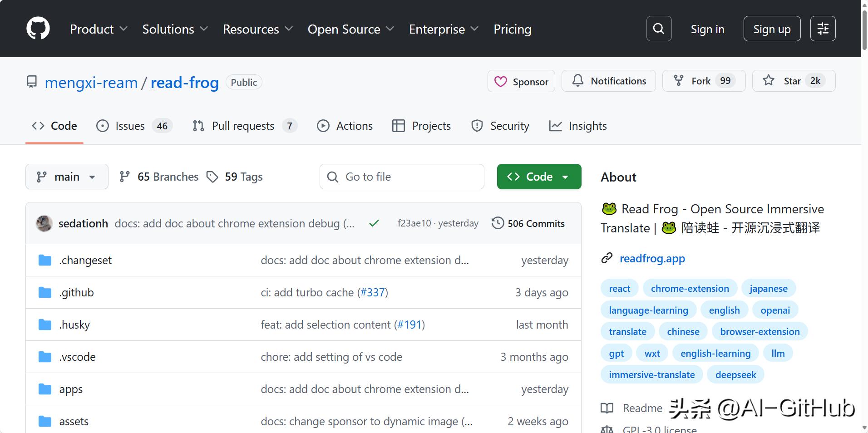Expand the Product navigation menu

coord(99,29)
